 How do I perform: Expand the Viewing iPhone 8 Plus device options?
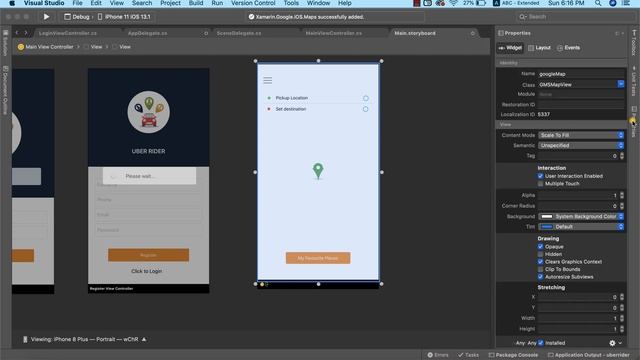point(144,339)
